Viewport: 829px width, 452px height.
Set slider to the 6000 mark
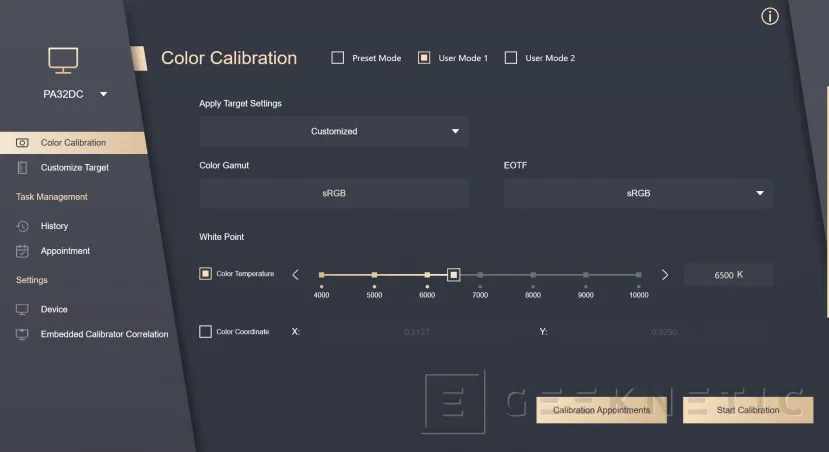point(427,275)
